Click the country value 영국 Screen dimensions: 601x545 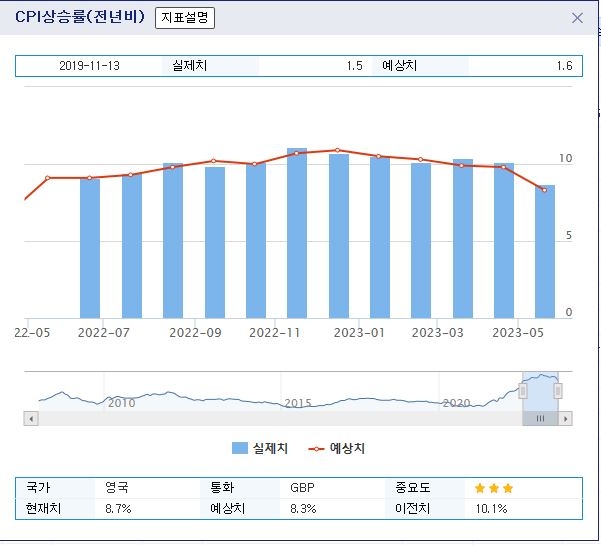[x=117, y=488]
